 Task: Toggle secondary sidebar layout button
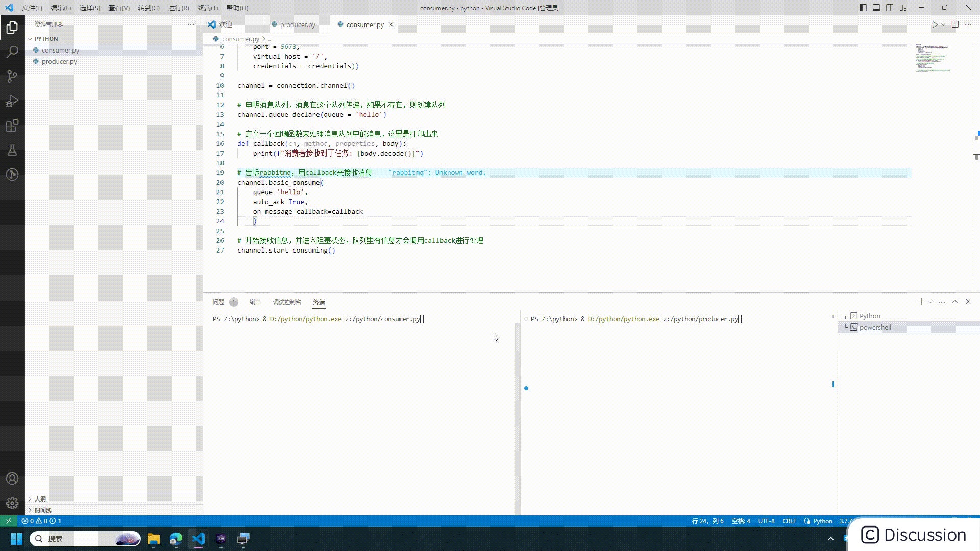(890, 8)
